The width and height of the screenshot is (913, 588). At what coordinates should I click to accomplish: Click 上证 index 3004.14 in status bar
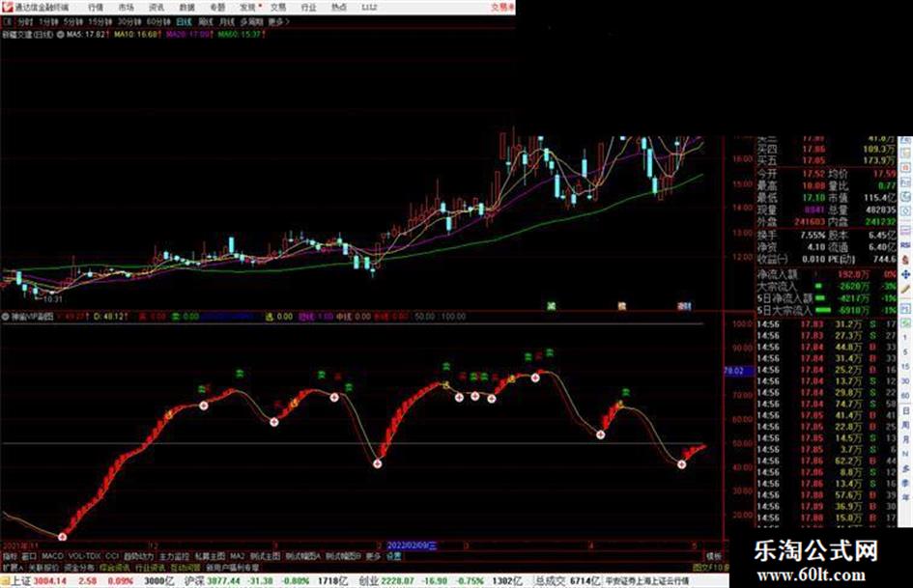tap(49, 581)
